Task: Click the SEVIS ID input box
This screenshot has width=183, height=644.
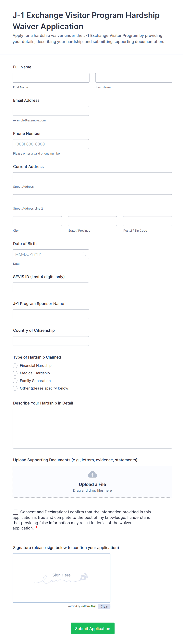Action: pos(51,287)
